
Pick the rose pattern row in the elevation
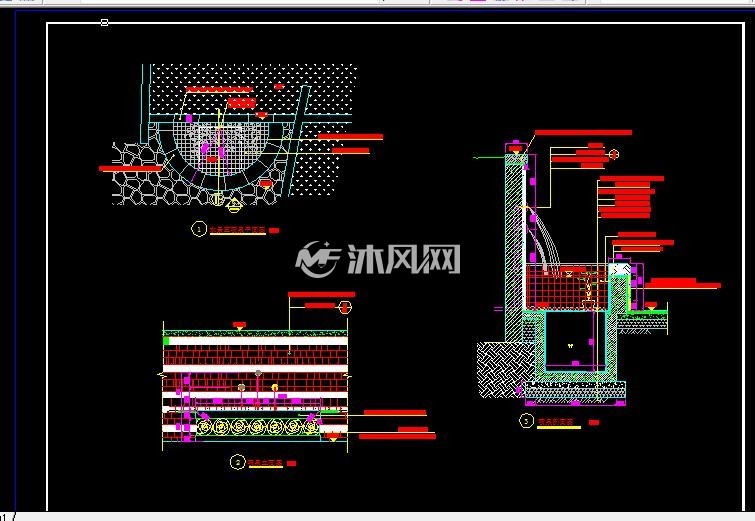(x=258, y=427)
